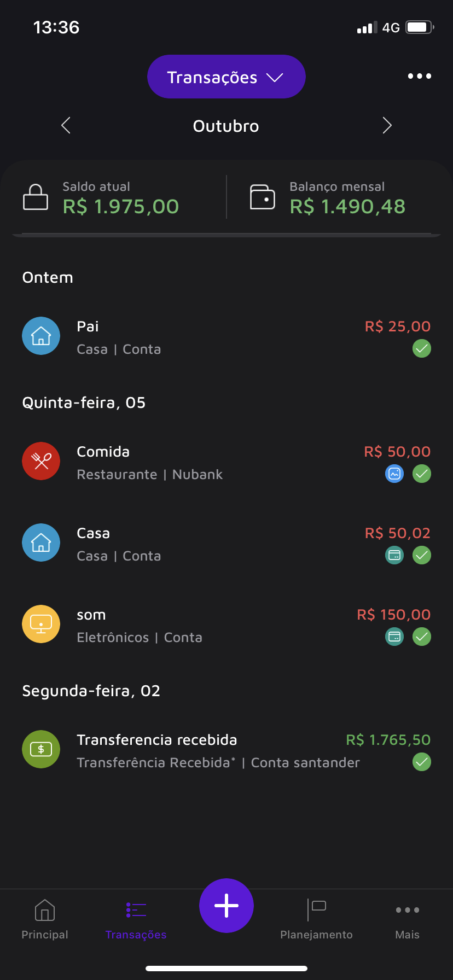
Task: Tap the card icon on the Casa transaction
Action: [x=394, y=555]
